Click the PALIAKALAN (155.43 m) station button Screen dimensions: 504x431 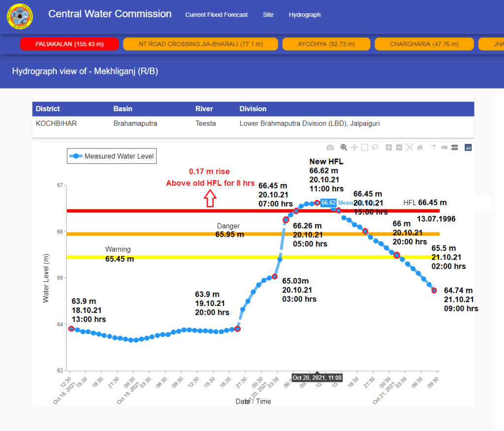coord(69,44)
